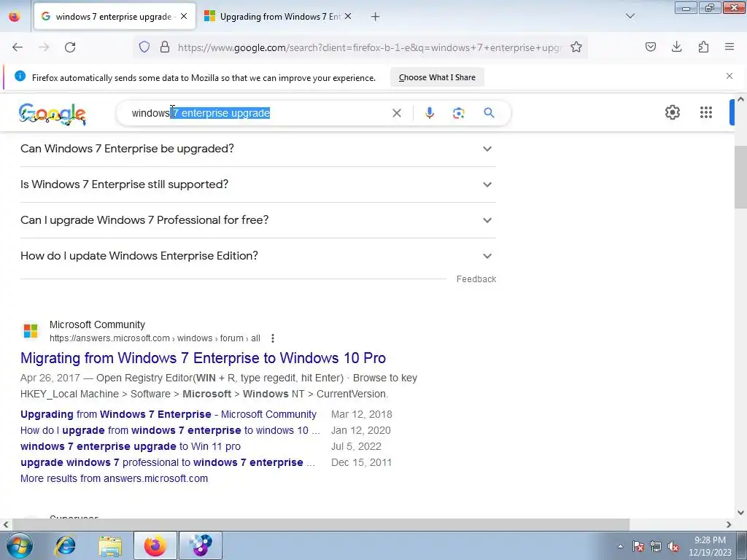Open Firefox downloads panel
The width and height of the screenshot is (747, 560).
click(x=676, y=47)
